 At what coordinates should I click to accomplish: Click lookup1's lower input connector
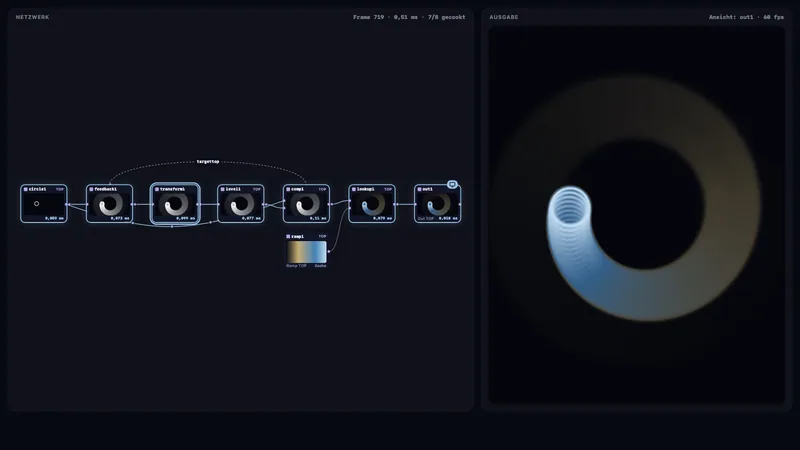click(349, 208)
